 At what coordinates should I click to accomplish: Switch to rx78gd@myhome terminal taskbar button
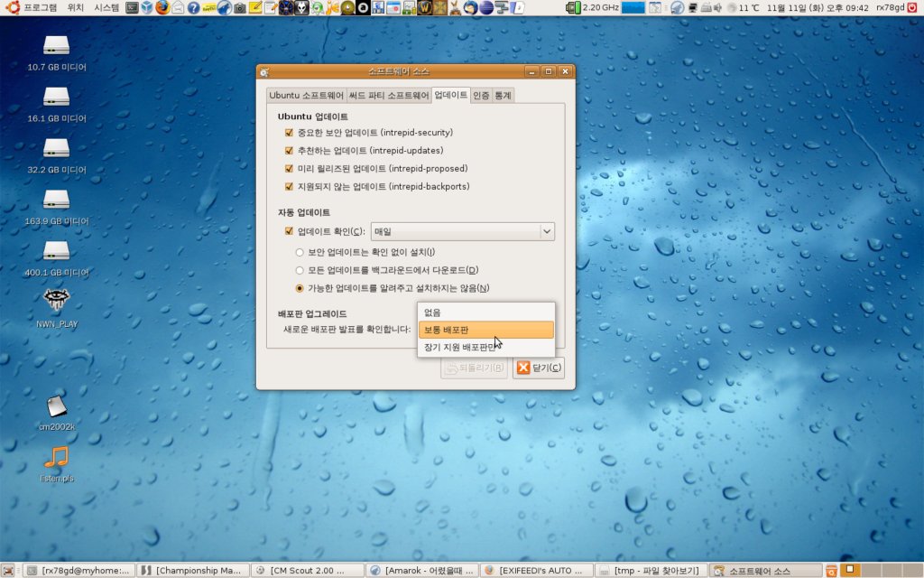click(79, 571)
